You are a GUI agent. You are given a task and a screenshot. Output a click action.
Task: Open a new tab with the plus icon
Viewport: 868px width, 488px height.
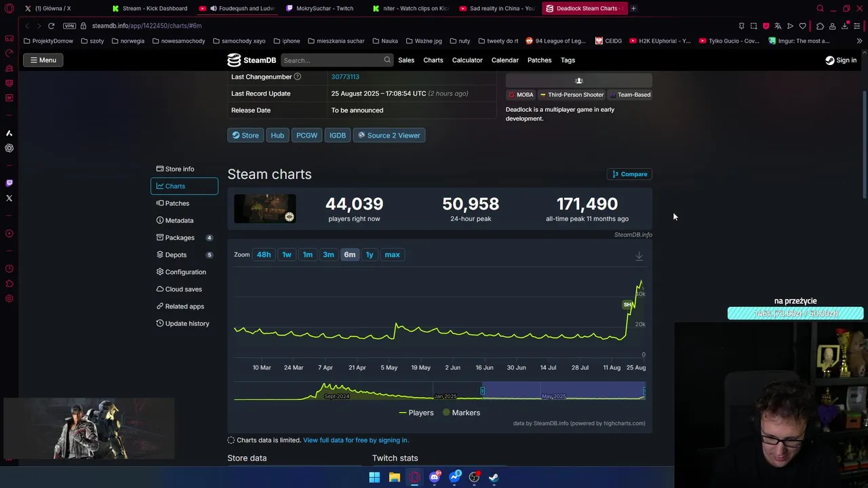pos(633,8)
